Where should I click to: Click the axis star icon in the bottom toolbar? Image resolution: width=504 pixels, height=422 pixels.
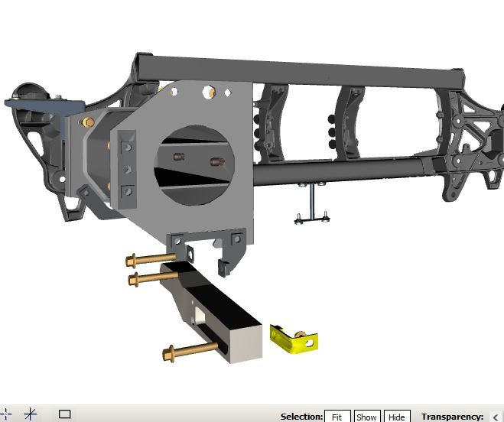31,414
